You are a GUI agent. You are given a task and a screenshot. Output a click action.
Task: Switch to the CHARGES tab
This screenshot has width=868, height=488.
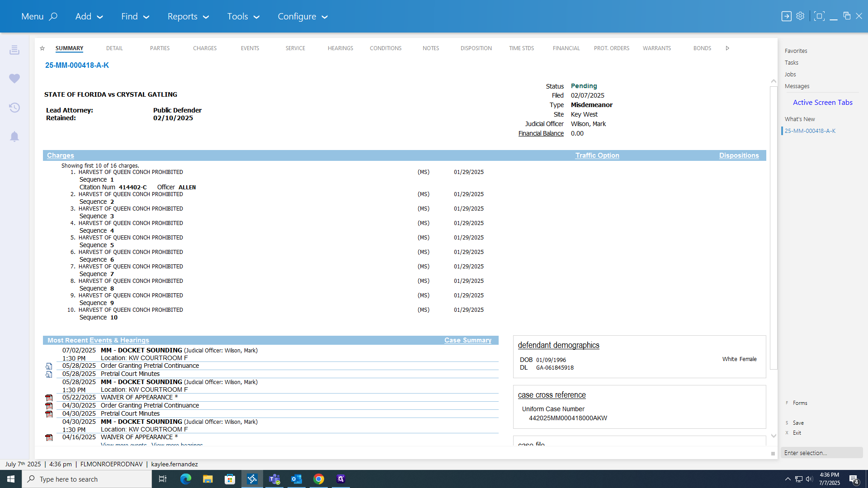point(205,48)
